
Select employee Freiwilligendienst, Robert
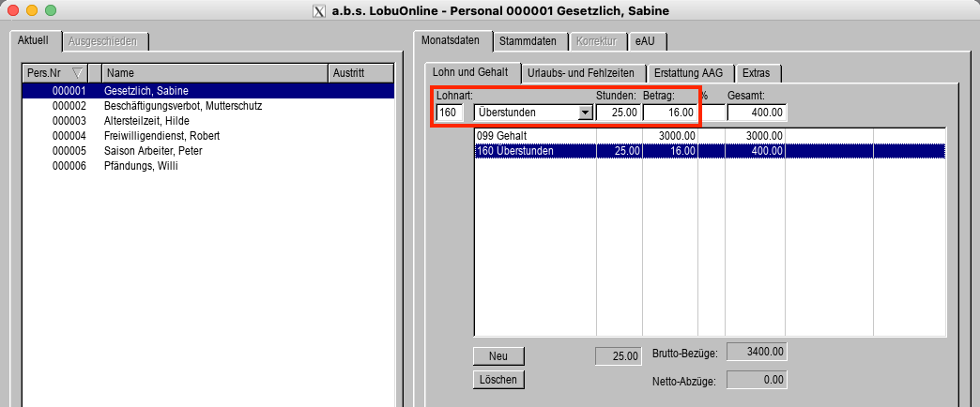click(161, 136)
